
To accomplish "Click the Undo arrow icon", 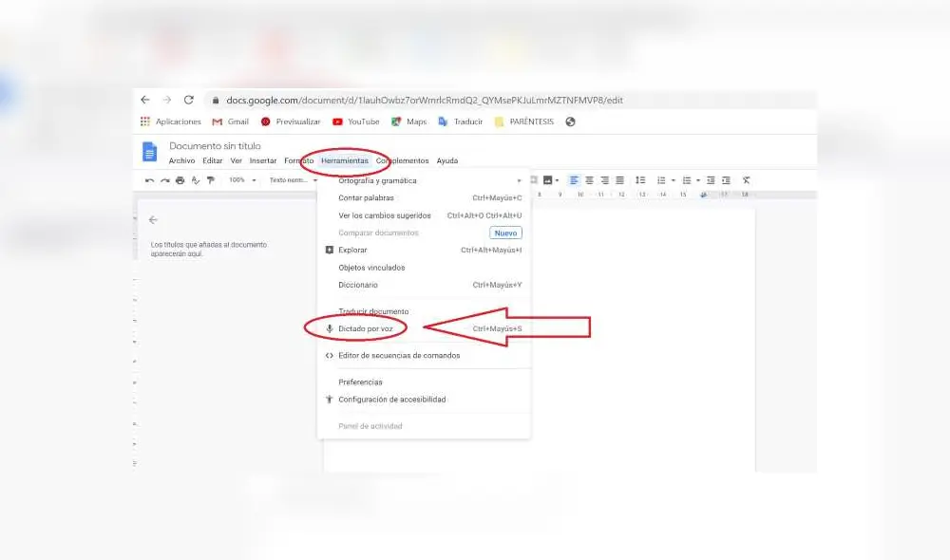I will (149, 179).
